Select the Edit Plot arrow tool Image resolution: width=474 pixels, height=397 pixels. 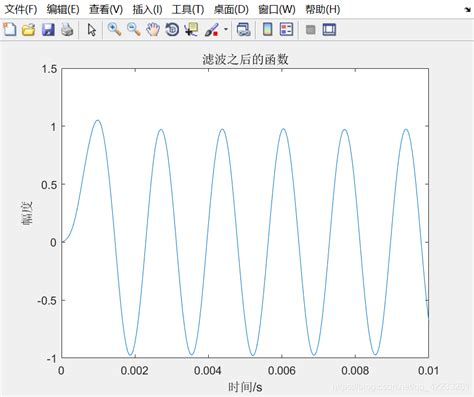[92, 30]
